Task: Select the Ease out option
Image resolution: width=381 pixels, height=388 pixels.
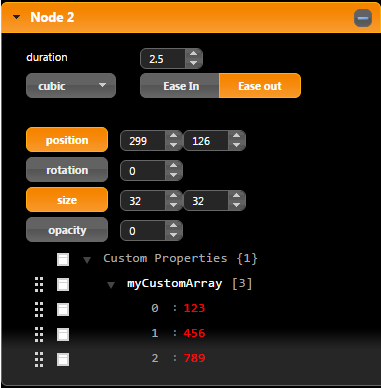Action: [260, 86]
